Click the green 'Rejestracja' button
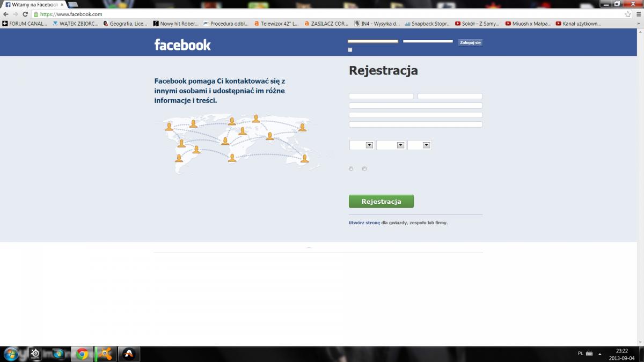Screen dimensions: 644x362 click(381, 201)
